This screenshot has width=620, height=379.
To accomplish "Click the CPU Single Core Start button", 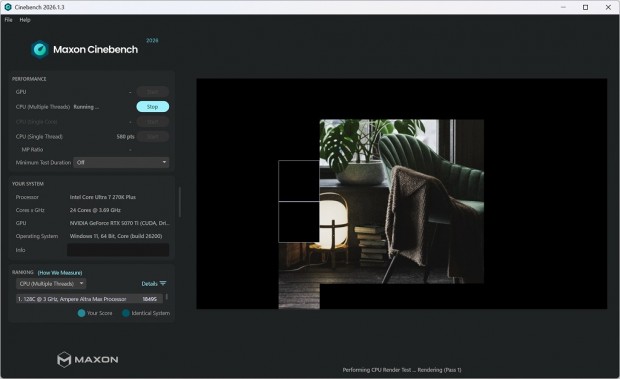I will [153, 122].
